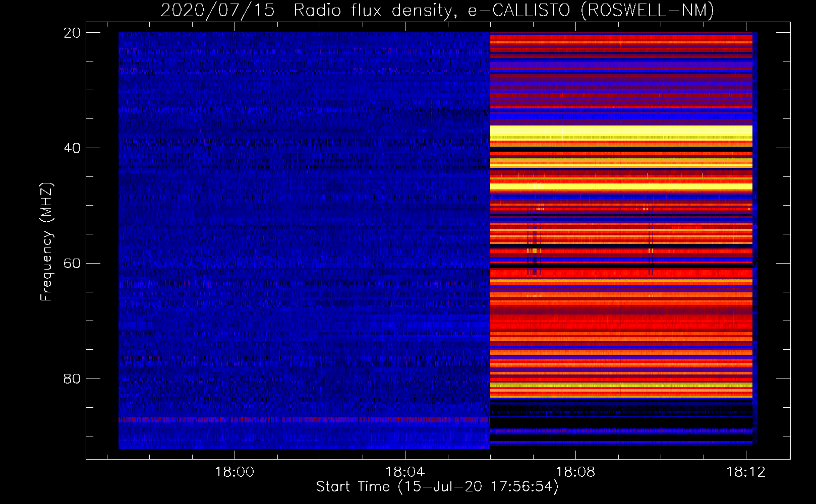Image resolution: width=816 pixels, height=504 pixels.
Task: Click the frequency tick label '80'
Action: tap(72, 379)
